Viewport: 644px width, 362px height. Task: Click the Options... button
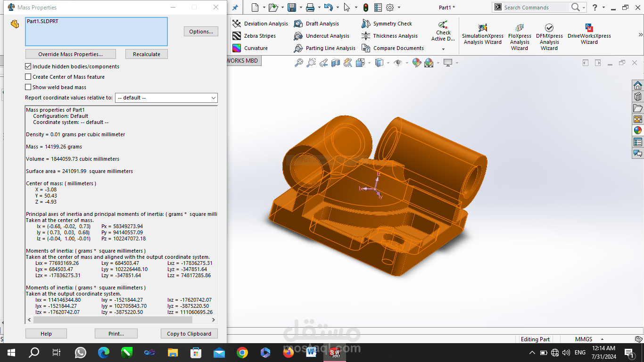[201, 32]
